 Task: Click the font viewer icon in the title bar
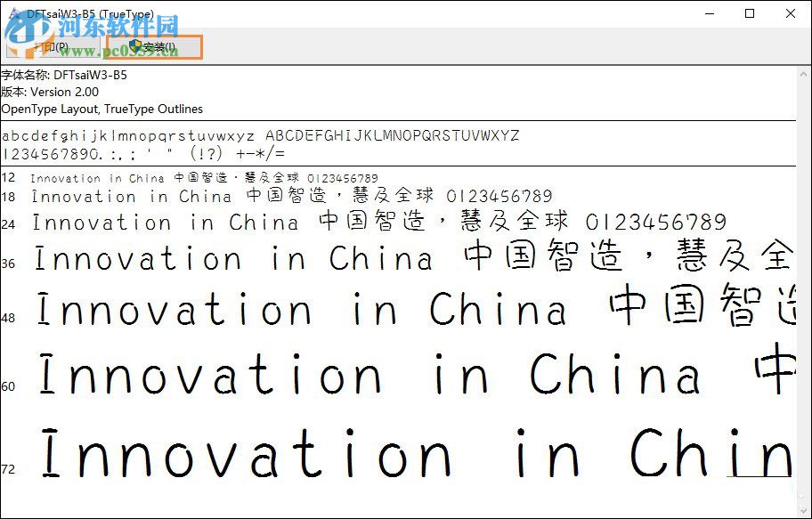[x=11, y=13]
